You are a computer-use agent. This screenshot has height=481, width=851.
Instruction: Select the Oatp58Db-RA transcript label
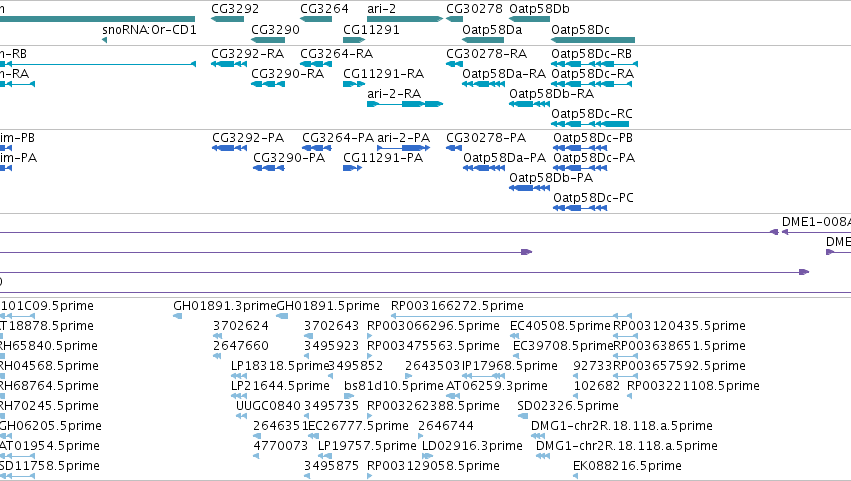551,93
